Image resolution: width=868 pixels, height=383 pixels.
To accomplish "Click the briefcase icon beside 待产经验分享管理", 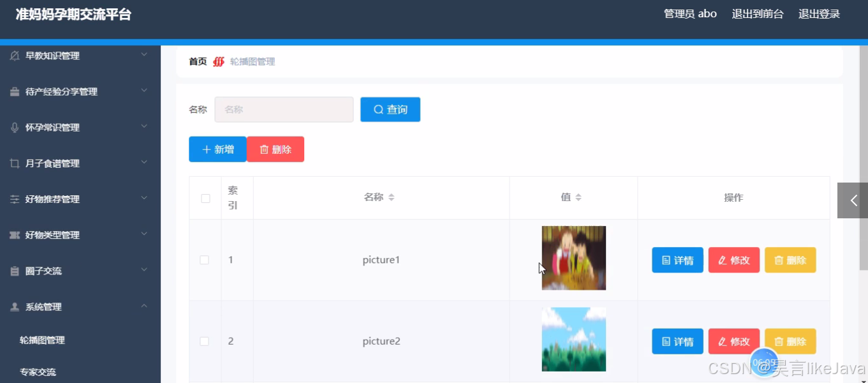I will [x=15, y=92].
